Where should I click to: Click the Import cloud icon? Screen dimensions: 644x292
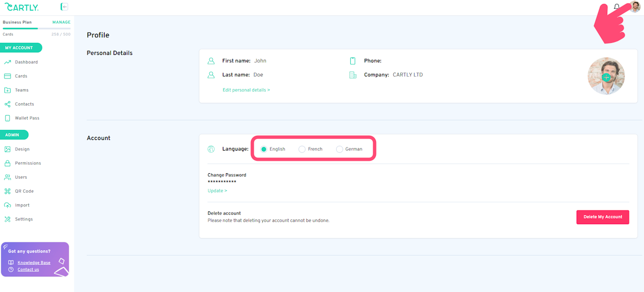[x=8, y=205]
